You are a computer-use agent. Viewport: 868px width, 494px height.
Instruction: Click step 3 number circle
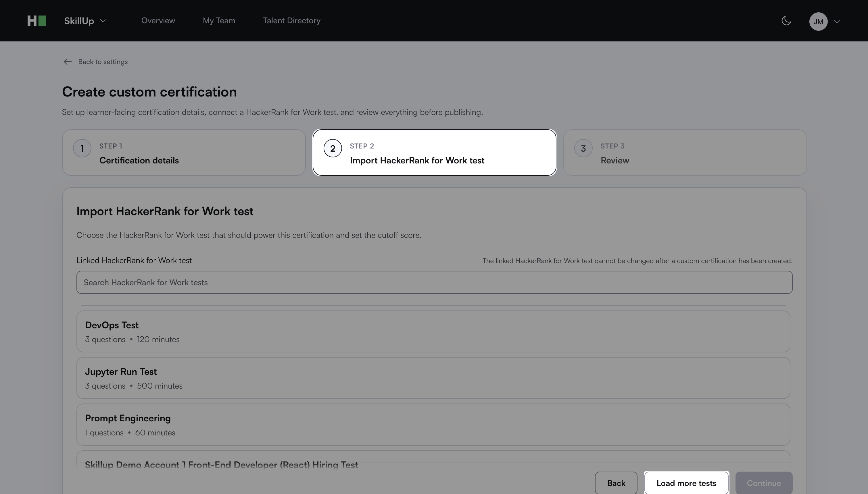[x=583, y=148]
